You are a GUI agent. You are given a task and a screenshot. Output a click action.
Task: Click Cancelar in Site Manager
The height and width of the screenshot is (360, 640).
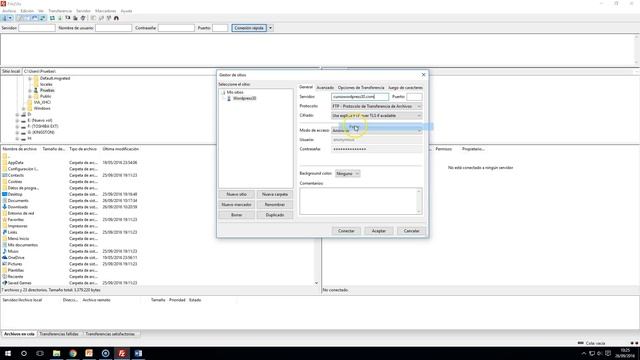[x=411, y=231]
